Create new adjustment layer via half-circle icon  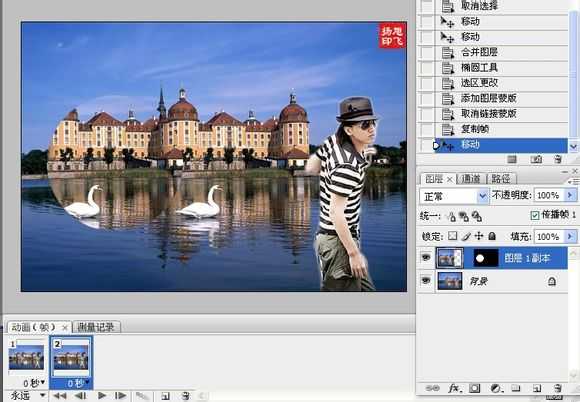(495, 388)
